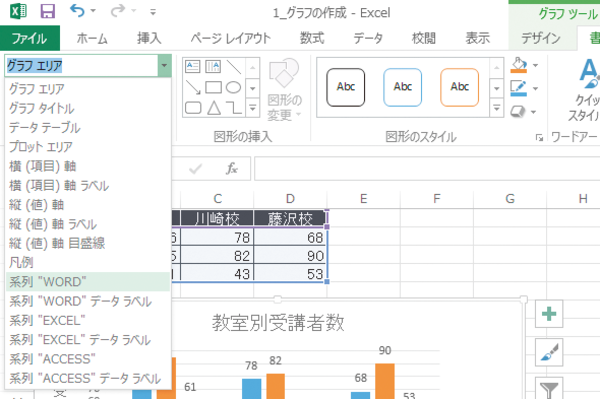Select グラフ エリア from the list
Image resolution: width=600 pixels, height=399 pixels.
click(x=88, y=89)
